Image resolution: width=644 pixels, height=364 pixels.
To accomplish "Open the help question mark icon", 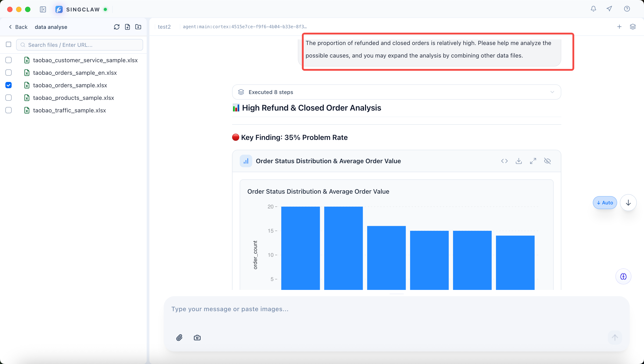I will [627, 9].
